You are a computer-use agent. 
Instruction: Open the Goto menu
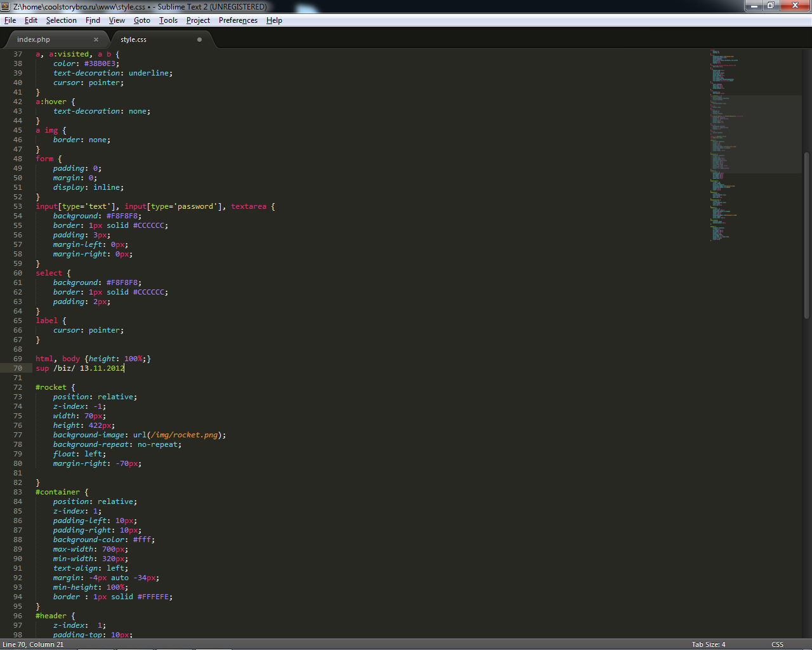pos(142,20)
